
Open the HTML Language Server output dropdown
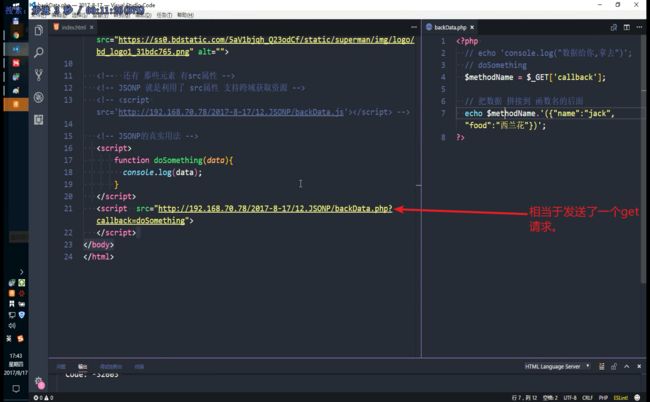click(557, 366)
